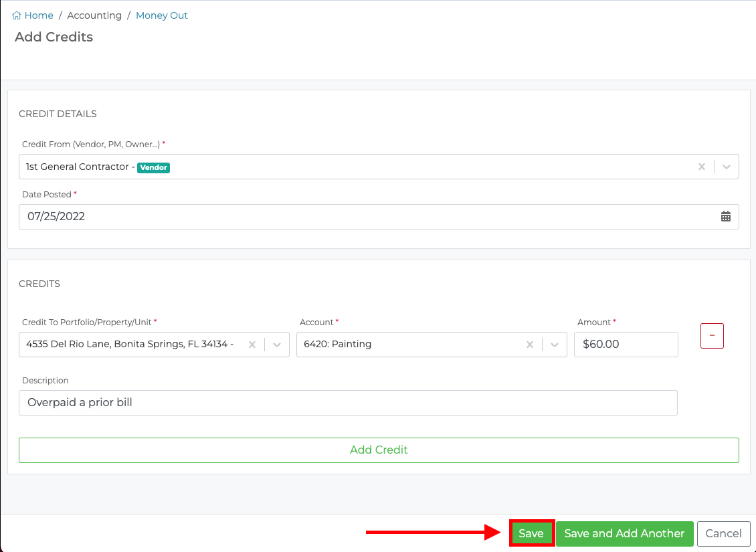Click the Vendor badge next to 1st General Contractor

pos(153,167)
